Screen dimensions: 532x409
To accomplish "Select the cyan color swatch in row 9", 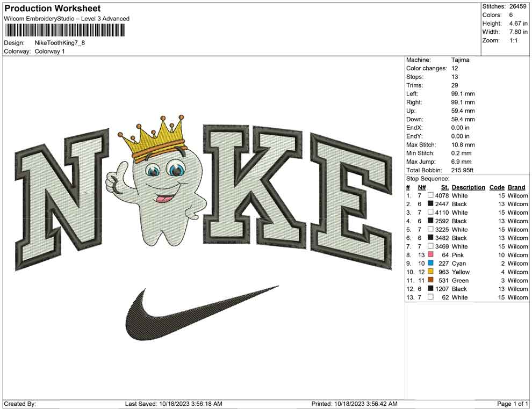I will 430,263.
